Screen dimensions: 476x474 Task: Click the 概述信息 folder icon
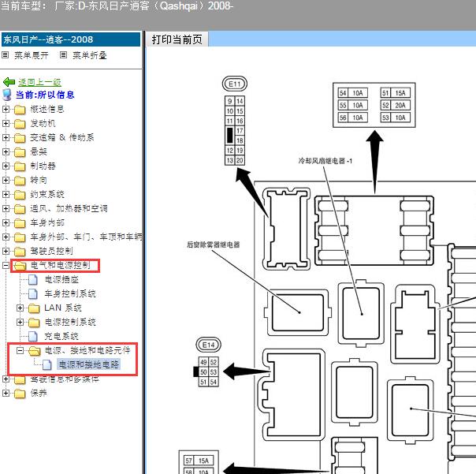click(x=20, y=110)
